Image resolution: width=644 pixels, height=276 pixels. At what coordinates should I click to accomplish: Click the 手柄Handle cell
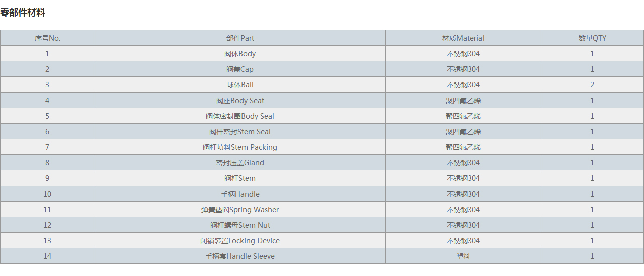[240, 194]
